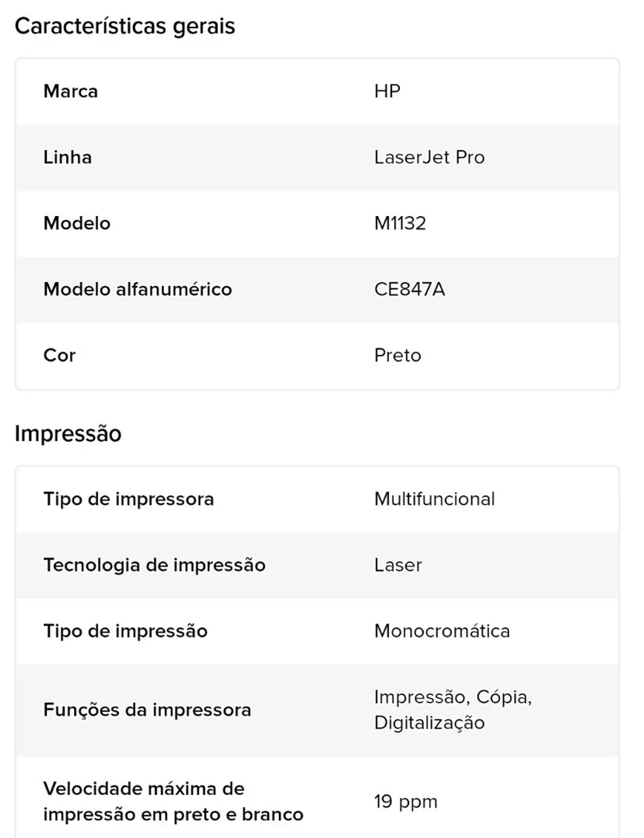Viewport: 644px width, 838px height.
Task: Click the Preto color value
Action: point(398,355)
